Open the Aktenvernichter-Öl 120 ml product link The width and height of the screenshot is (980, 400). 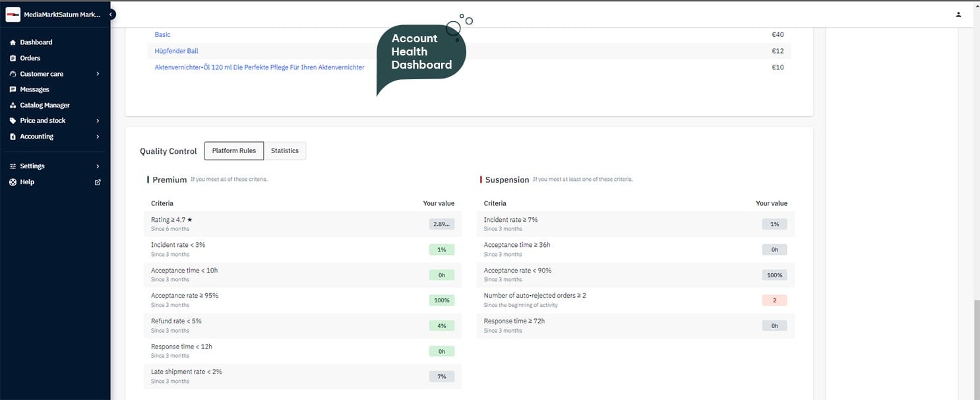pos(259,67)
